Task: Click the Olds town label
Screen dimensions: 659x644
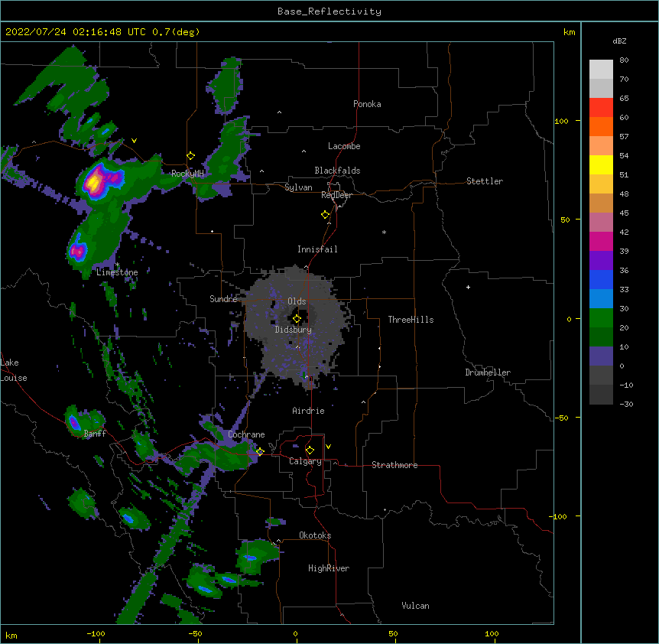Action: 297,301
